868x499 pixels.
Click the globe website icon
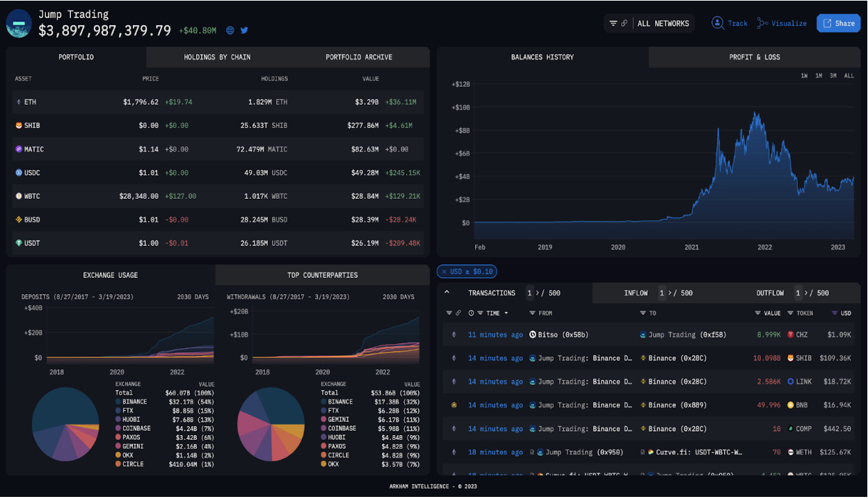(x=230, y=31)
